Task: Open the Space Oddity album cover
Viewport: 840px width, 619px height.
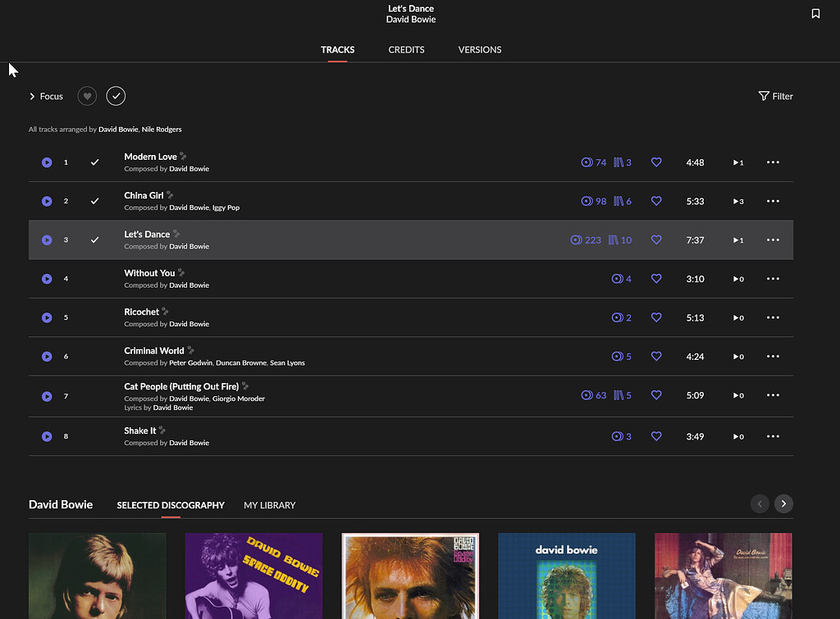Action: tap(253, 576)
